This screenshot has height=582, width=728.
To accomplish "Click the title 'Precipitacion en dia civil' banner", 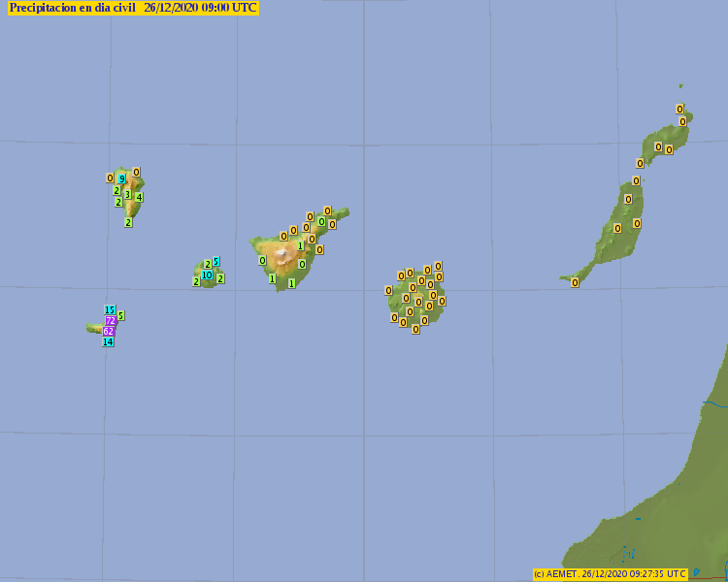I will pyautogui.click(x=133, y=8).
